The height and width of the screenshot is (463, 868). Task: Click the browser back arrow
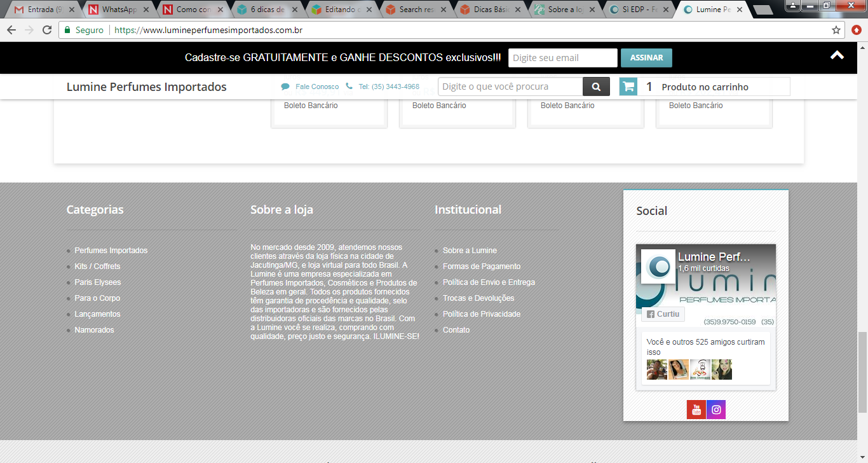11,30
